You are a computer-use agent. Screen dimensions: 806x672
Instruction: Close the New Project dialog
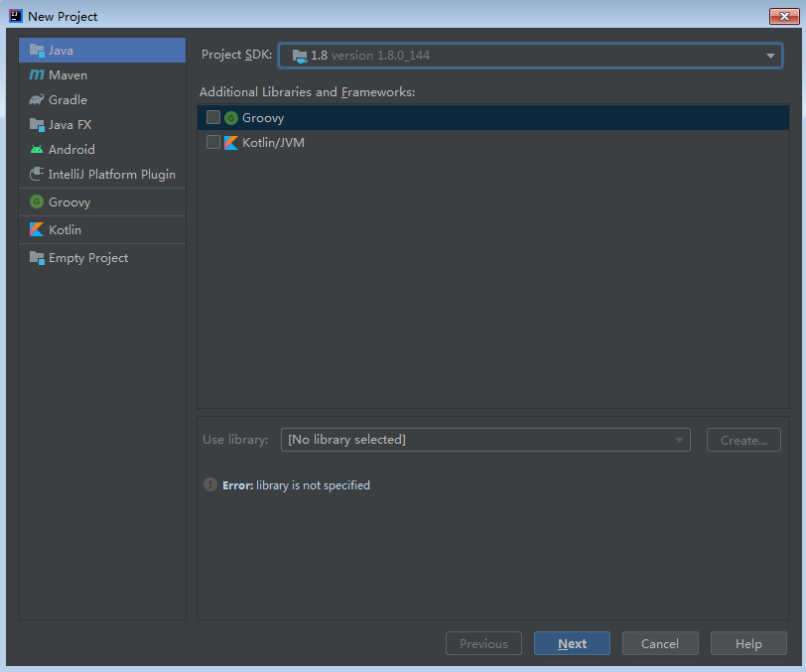pos(784,17)
